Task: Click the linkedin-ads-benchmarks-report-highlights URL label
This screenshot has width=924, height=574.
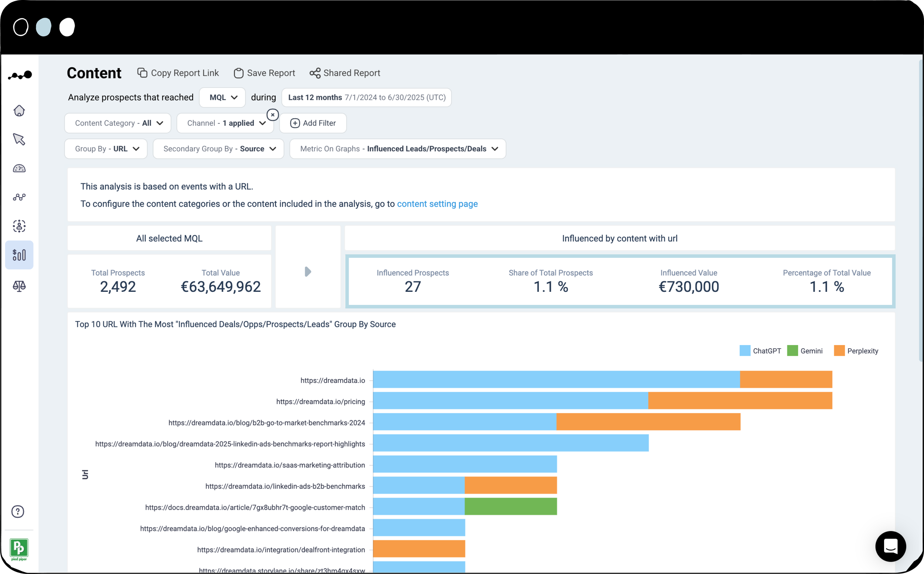Action: coord(230,444)
